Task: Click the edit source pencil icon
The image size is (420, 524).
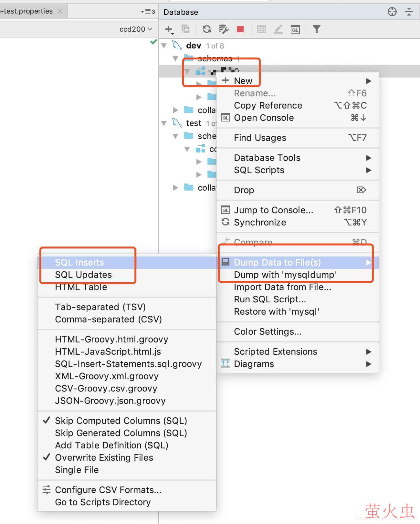Action: tap(278, 29)
